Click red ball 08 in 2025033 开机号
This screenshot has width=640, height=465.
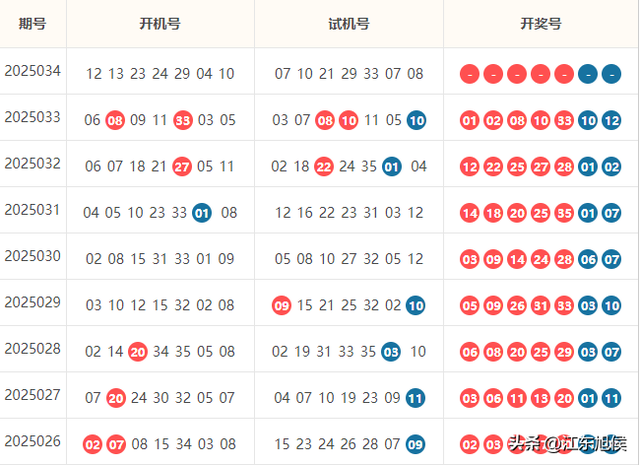(115, 120)
